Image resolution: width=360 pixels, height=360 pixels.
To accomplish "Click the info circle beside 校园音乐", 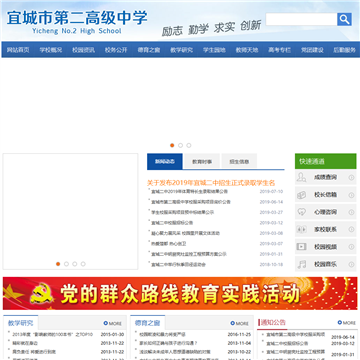I will click(x=351, y=264).
